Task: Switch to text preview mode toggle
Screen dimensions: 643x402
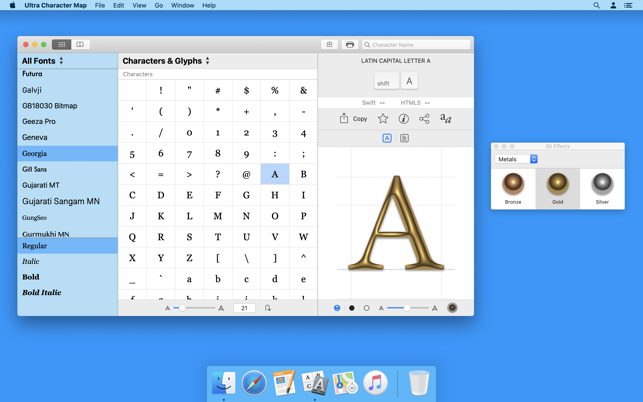Action: [404, 138]
